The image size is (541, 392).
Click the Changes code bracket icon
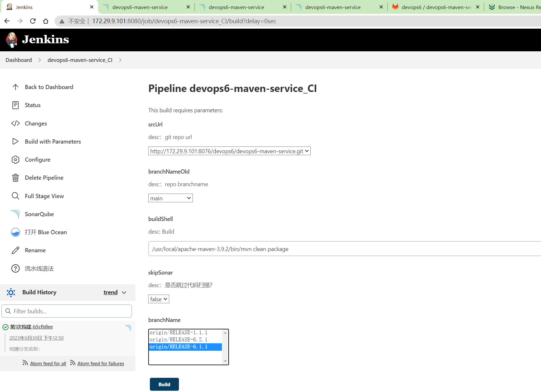(15, 123)
